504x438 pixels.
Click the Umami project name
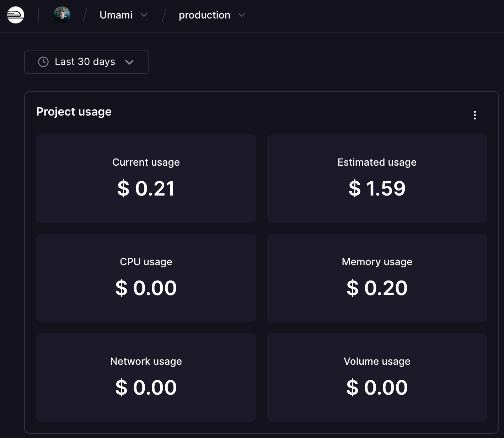pyautogui.click(x=116, y=15)
